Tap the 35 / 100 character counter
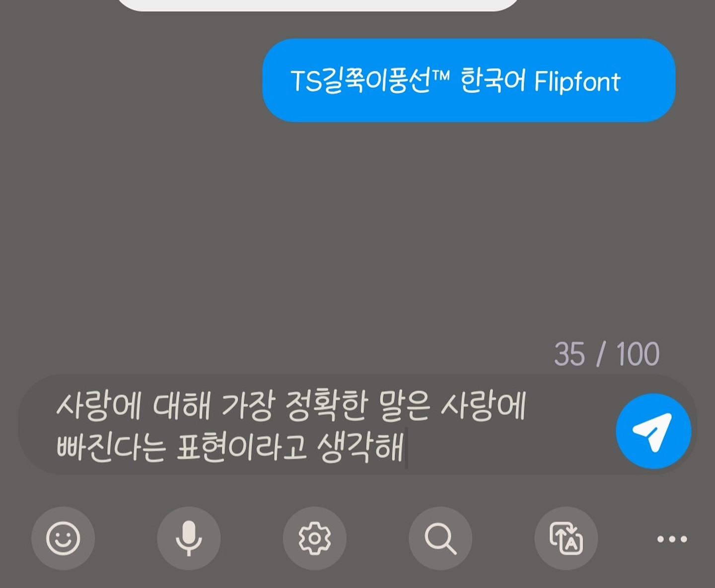This screenshot has width=715, height=588. 607,354
